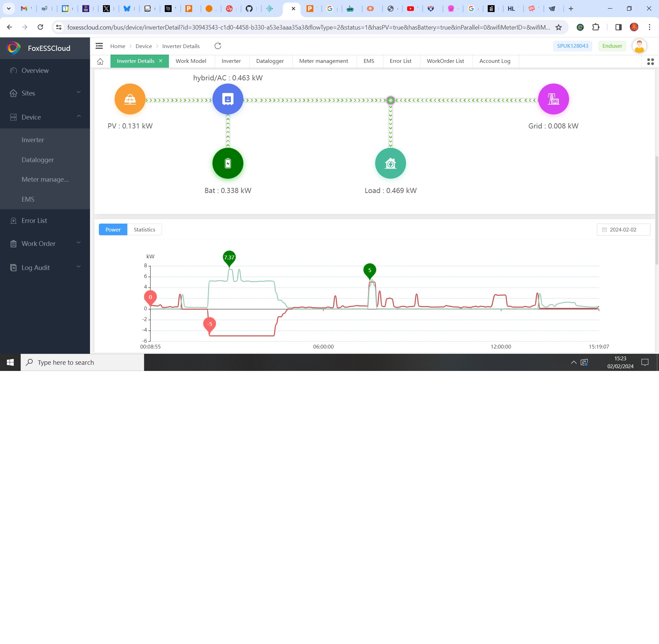Collapse the Device sidebar menu
Viewport: 659px width, 644px height.
coord(45,117)
